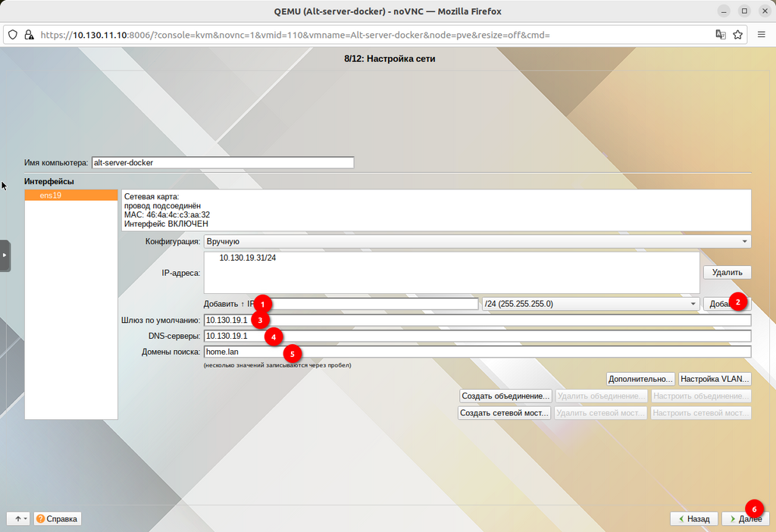Image resolution: width=776 pixels, height=532 pixels.
Task: Open Настройка VLAN... settings
Action: pyautogui.click(x=715, y=379)
